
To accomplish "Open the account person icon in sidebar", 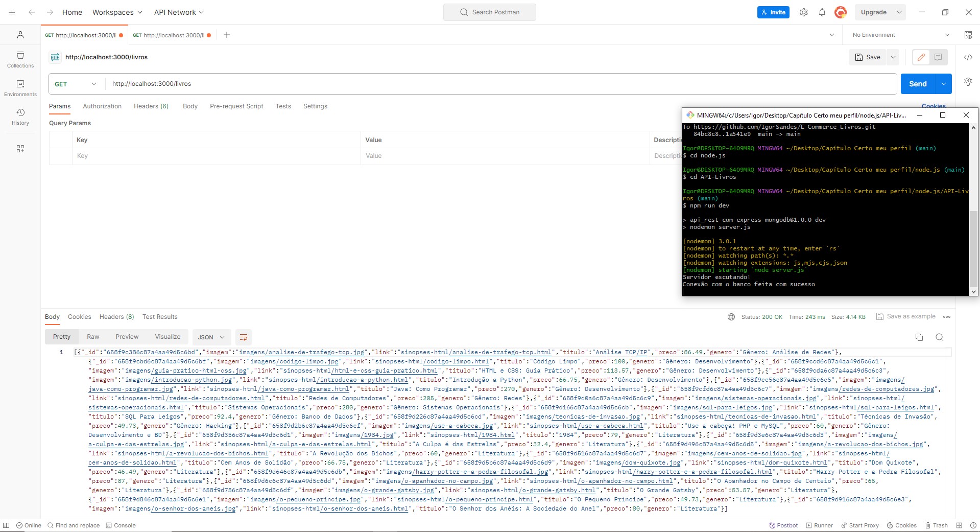I will tap(20, 35).
